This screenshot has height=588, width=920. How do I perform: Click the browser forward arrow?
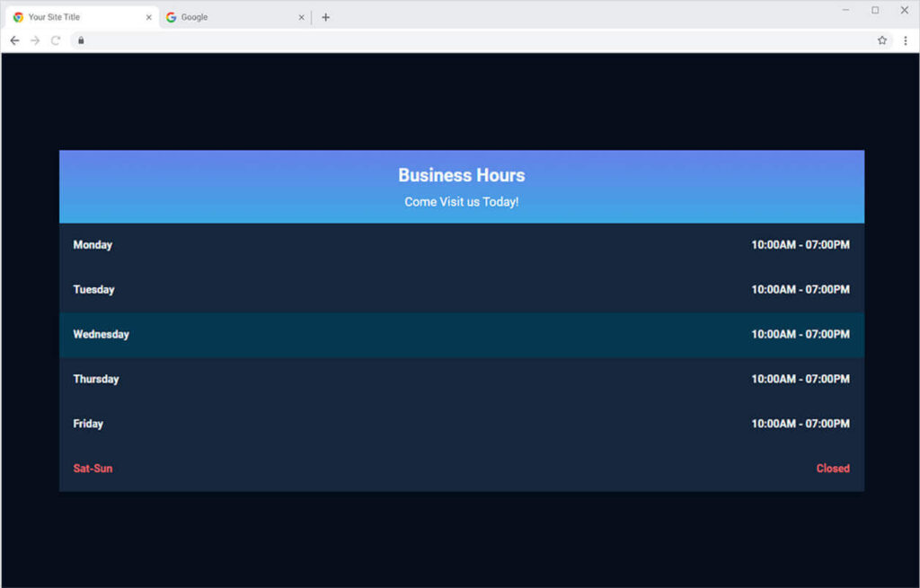click(x=35, y=40)
